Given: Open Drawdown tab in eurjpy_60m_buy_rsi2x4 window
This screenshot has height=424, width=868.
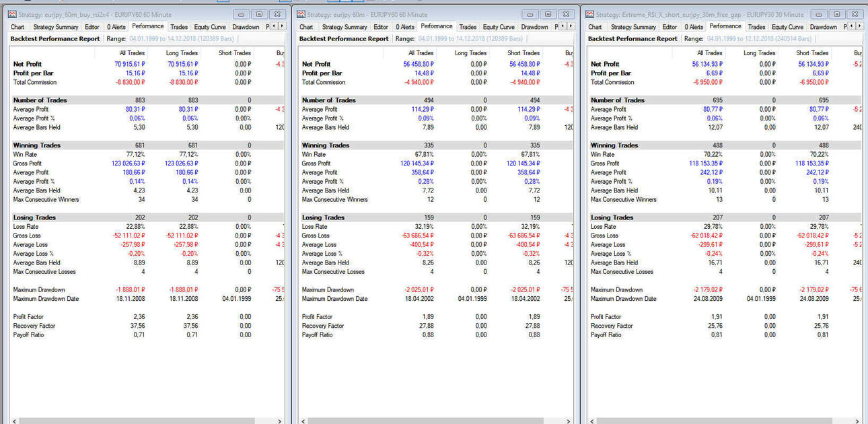Looking at the screenshot, I should coord(246,27).
